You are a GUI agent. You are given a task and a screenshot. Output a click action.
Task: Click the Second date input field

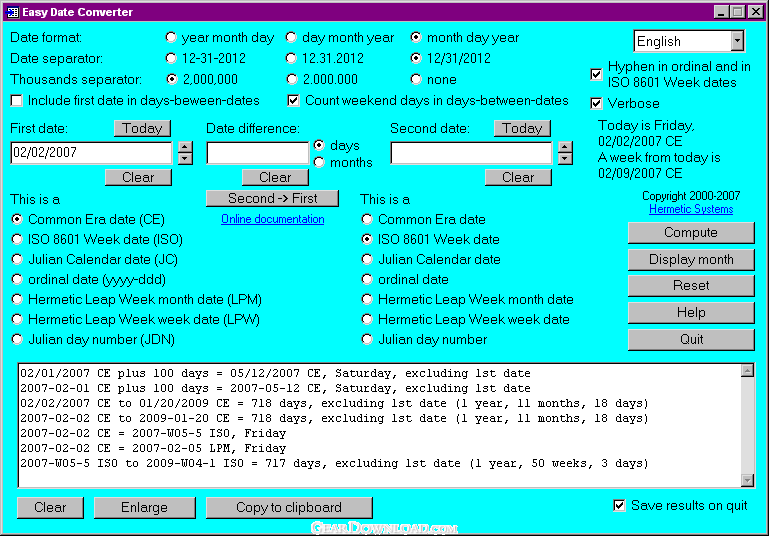click(x=471, y=153)
